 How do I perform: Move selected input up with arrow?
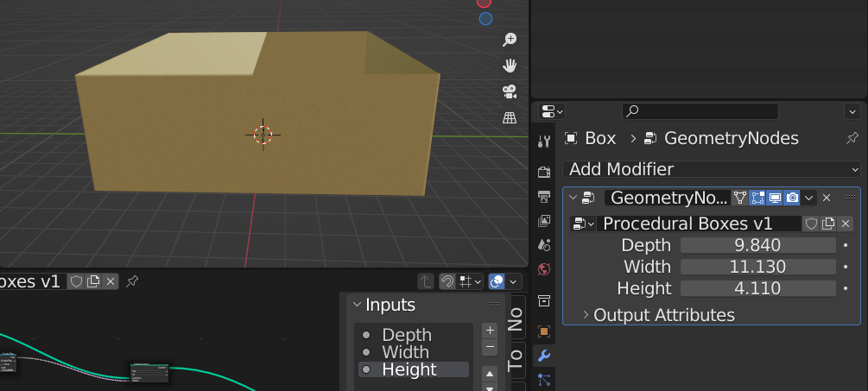click(x=490, y=373)
